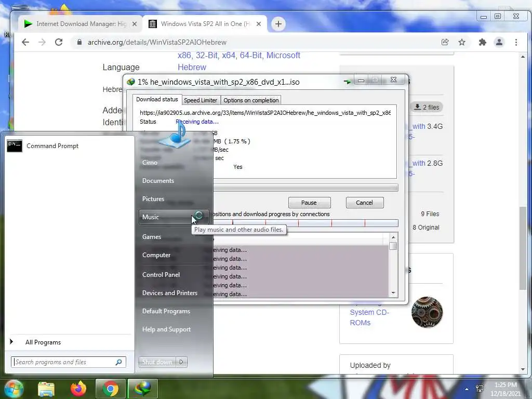This screenshot has width=532, height=399.
Task: Click the site lock icon
Action: tap(79, 42)
